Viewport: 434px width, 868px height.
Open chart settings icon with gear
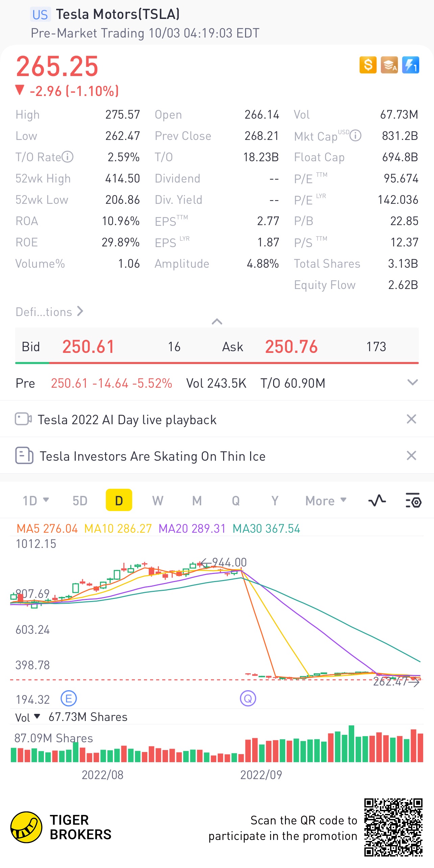click(413, 501)
